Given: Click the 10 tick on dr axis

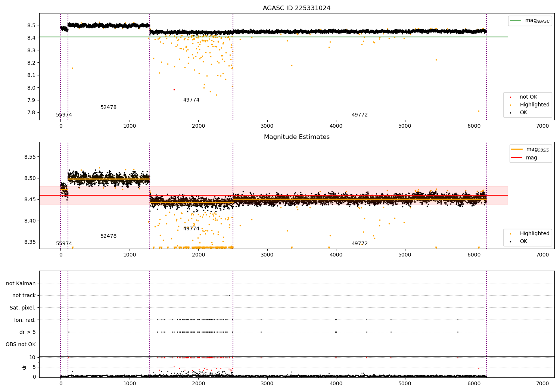Looking at the screenshot, I should 32,357.
